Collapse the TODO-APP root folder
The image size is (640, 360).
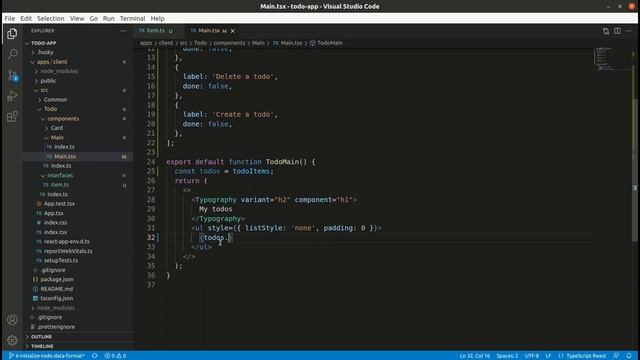[78, 43]
